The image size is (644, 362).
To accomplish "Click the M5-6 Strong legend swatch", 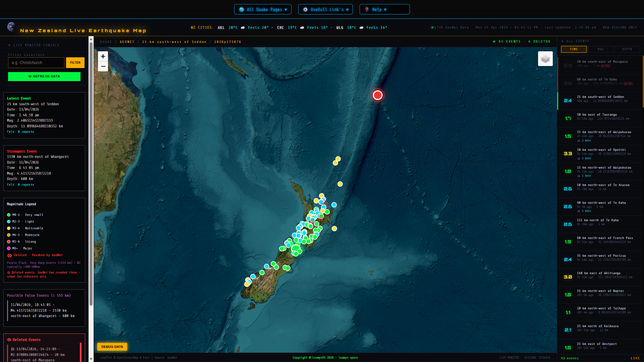I will (x=9, y=242).
